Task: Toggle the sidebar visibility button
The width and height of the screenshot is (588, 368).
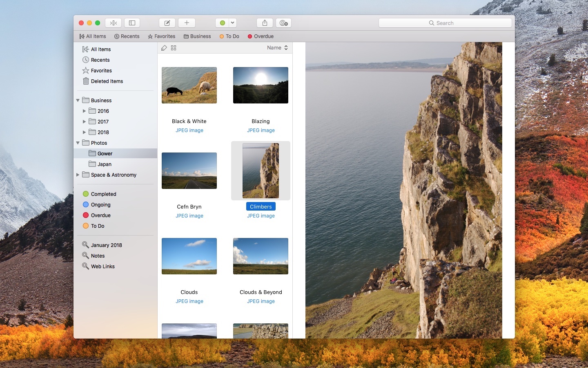Action: pyautogui.click(x=132, y=23)
